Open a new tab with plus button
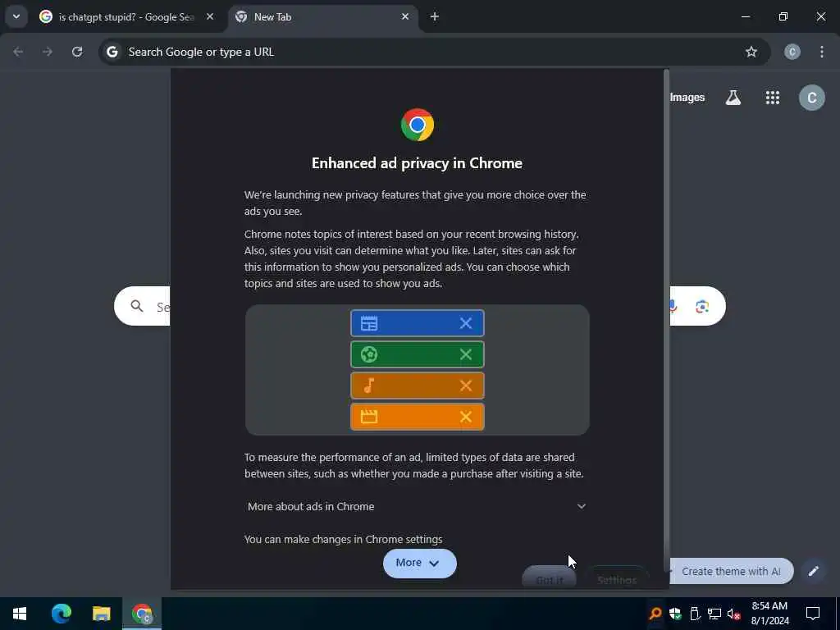This screenshot has height=630, width=840. pyautogui.click(x=435, y=16)
